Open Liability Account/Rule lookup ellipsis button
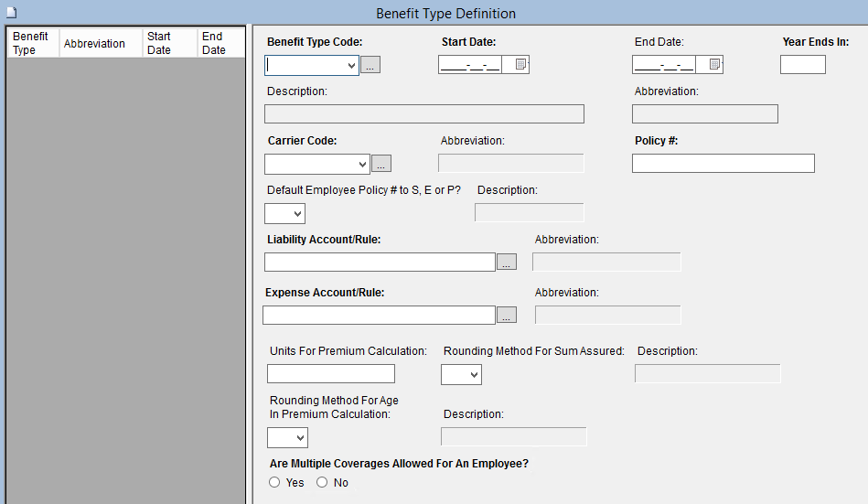Image resolution: width=868 pixels, height=504 pixels. pos(507,263)
